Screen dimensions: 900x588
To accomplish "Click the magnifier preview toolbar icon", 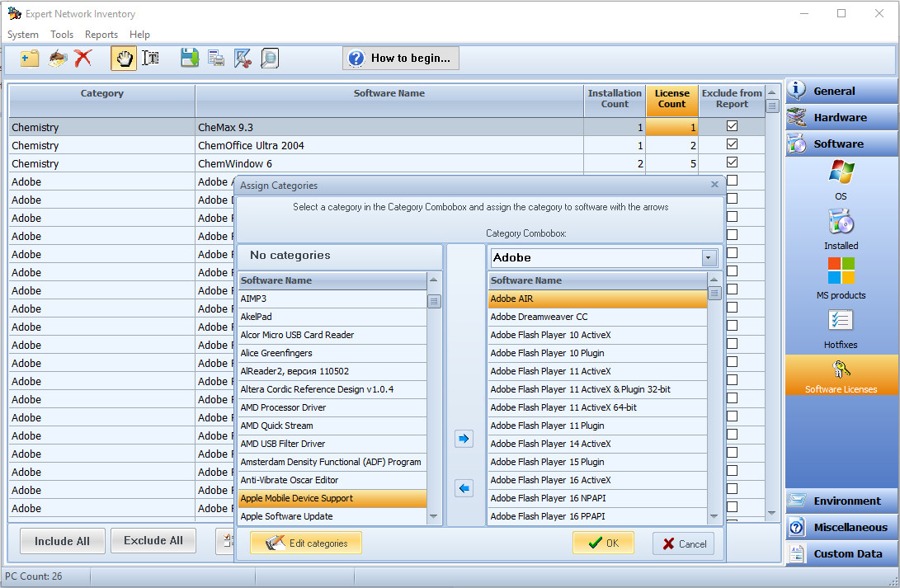I will (x=270, y=58).
